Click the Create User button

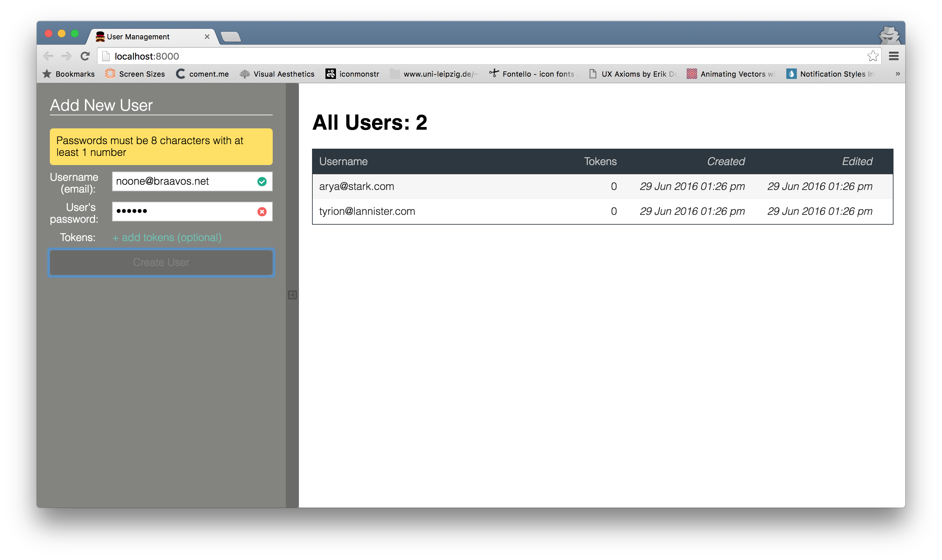161,262
